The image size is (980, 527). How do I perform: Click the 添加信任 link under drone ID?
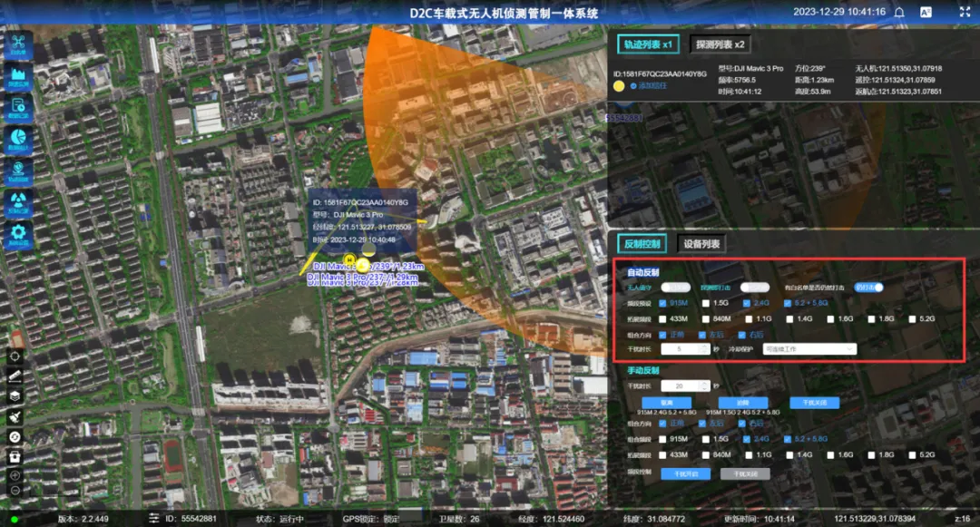649,86
